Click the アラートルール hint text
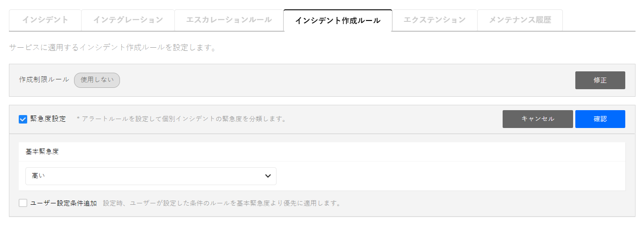644x227 pixels. pos(181,119)
